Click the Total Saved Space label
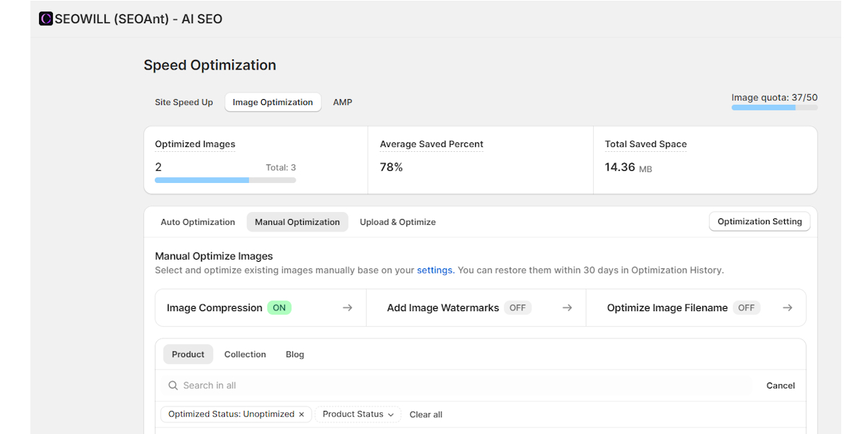 pos(646,145)
